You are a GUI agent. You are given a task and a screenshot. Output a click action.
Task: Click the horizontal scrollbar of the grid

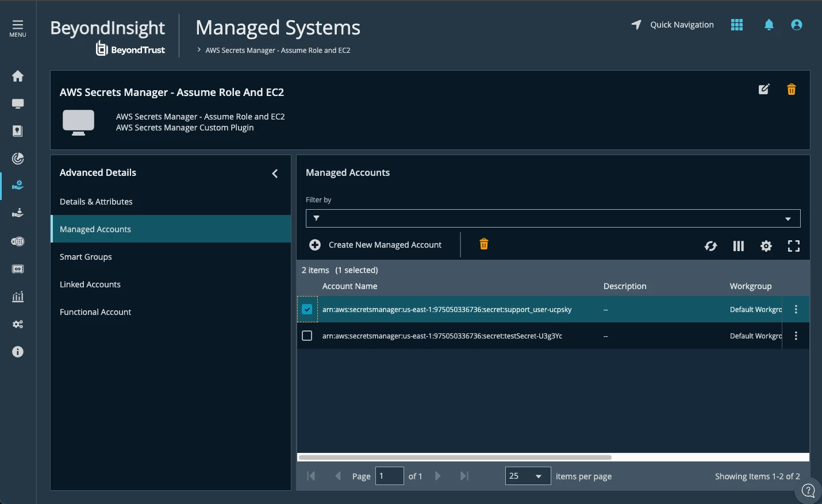pyautogui.click(x=455, y=457)
